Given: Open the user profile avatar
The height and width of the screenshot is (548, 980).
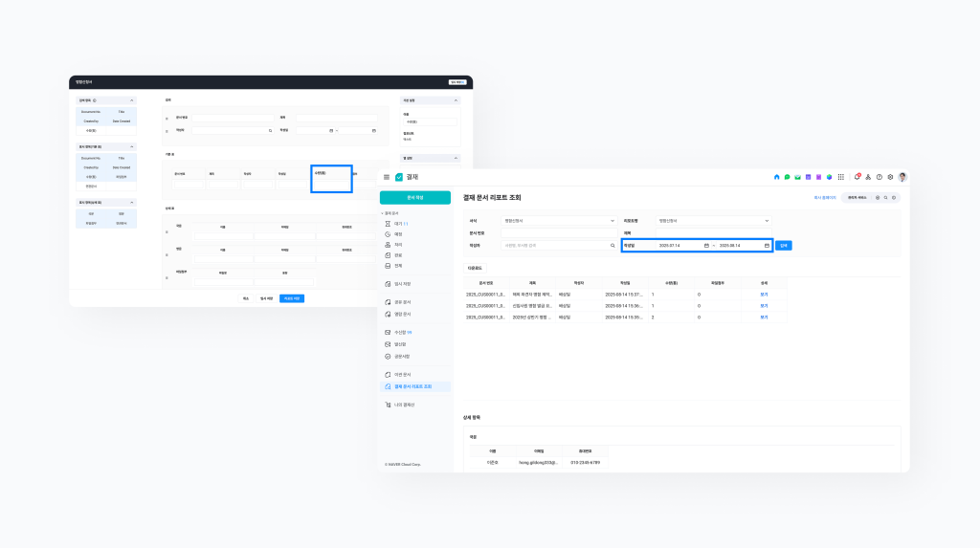Looking at the screenshot, I should (902, 177).
